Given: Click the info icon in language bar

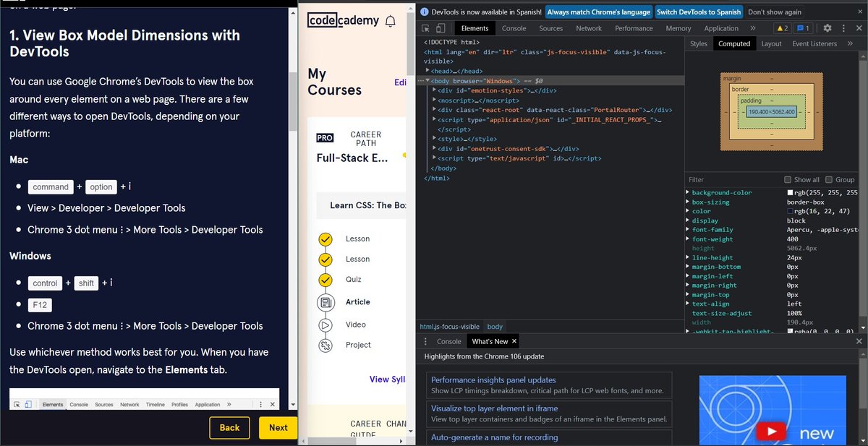Looking at the screenshot, I should tap(425, 12).
